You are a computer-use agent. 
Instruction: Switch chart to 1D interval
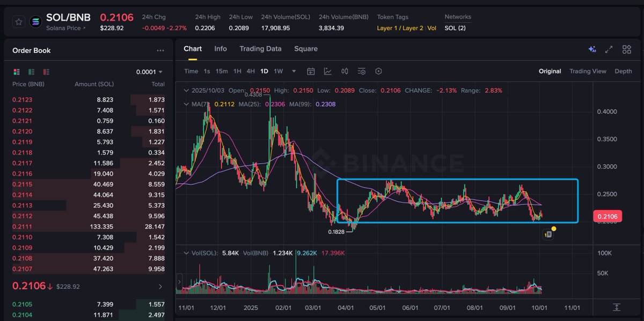264,71
